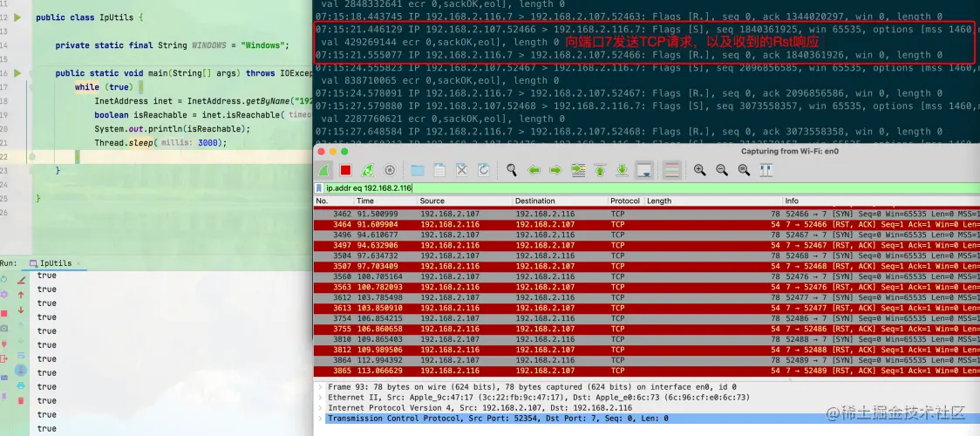
Task: Select packet number 3464 row
Action: tap(647, 224)
